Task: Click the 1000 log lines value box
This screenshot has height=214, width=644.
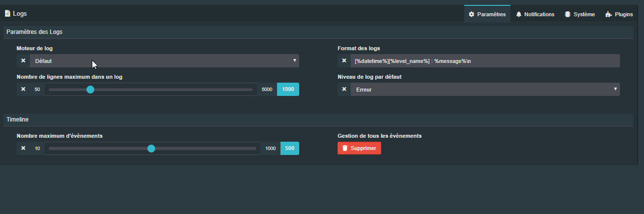Action: tap(288, 89)
